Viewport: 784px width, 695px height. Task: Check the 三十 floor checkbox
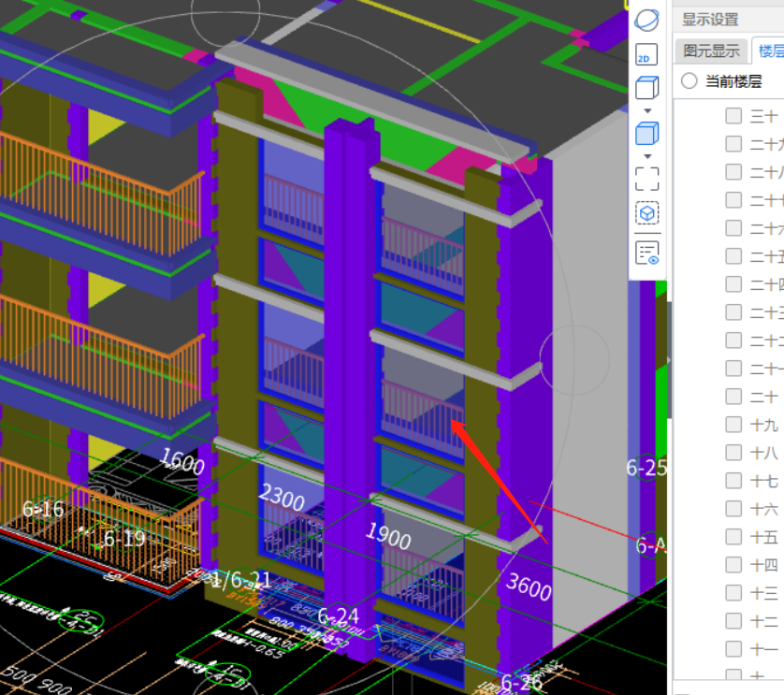pyautogui.click(x=733, y=116)
